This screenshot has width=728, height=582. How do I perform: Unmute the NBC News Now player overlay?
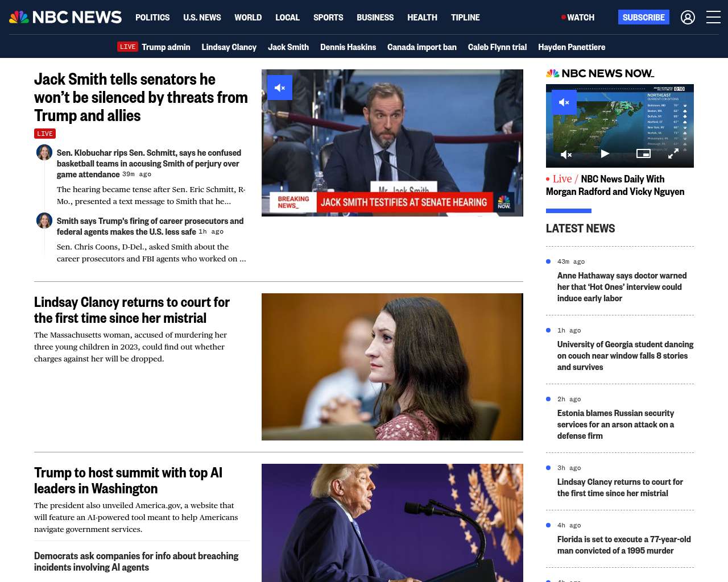point(564,102)
